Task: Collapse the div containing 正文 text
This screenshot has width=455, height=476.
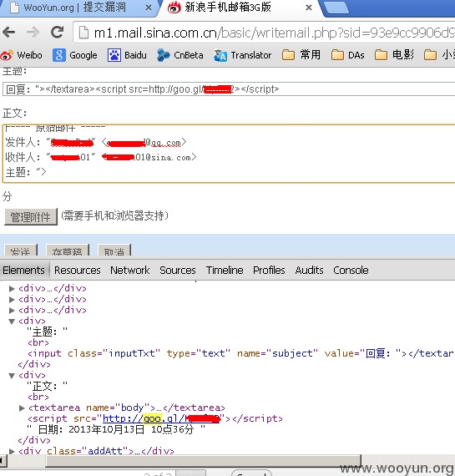Action: 12,376
